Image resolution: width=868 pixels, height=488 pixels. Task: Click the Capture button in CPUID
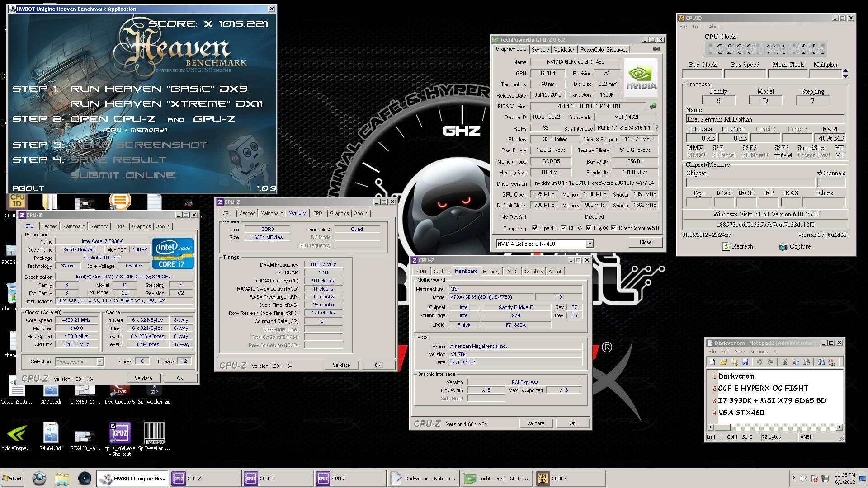click(x=795, y=246)
